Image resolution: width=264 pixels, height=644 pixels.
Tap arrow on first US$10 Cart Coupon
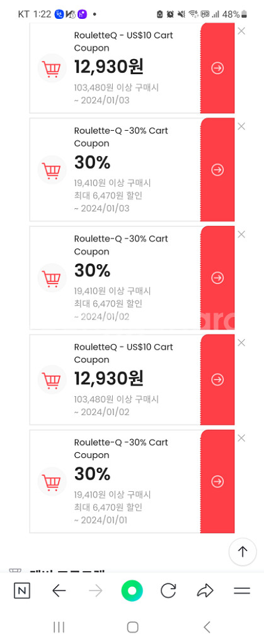pos(217,68)
